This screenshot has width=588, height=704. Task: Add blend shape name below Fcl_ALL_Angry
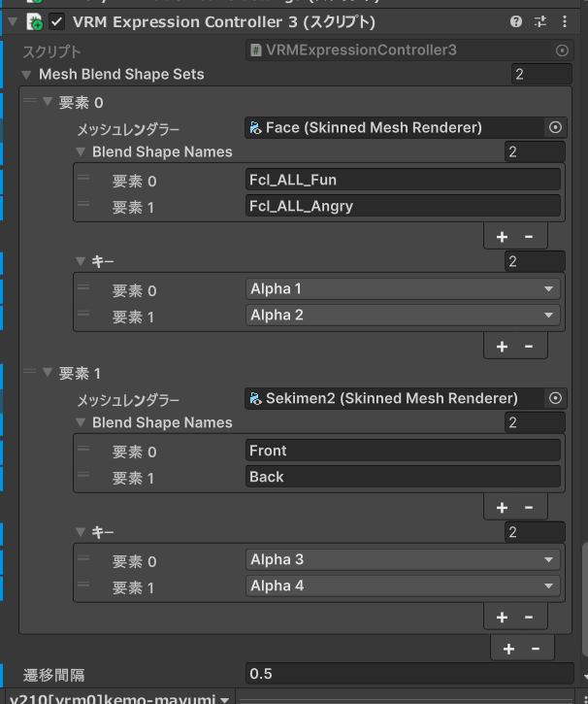(x=502, y=236)
